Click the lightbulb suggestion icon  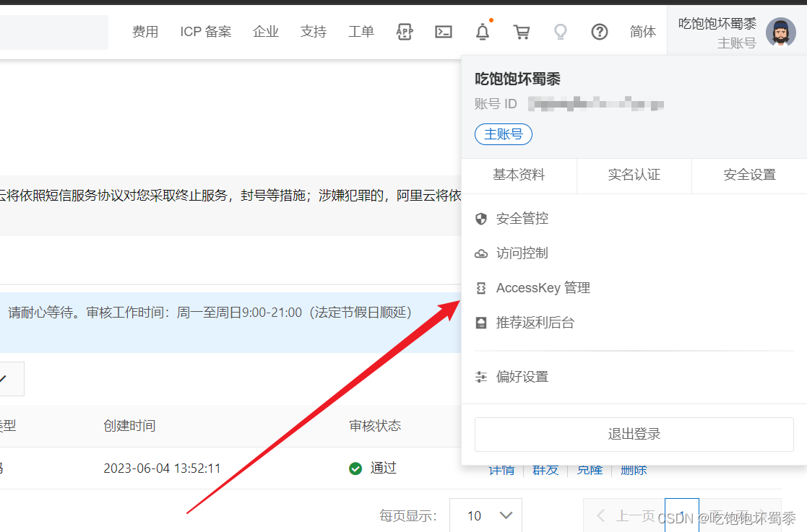tap(561, 32)
